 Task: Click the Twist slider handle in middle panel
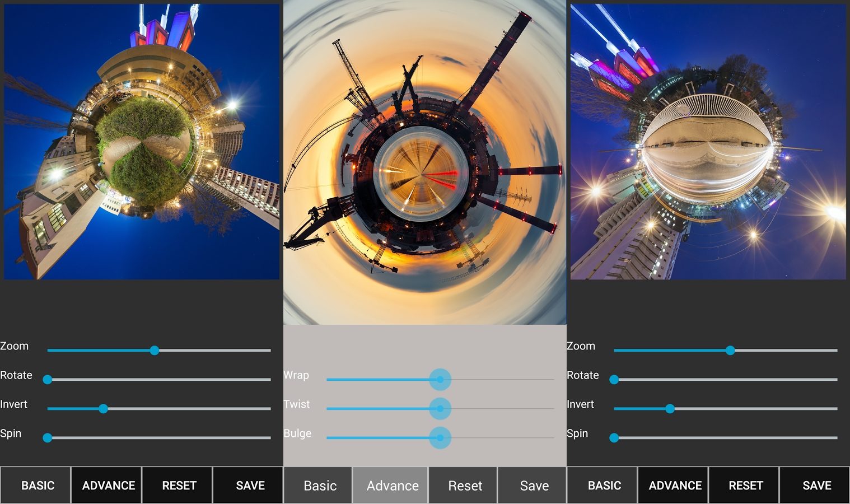point(440,409)
